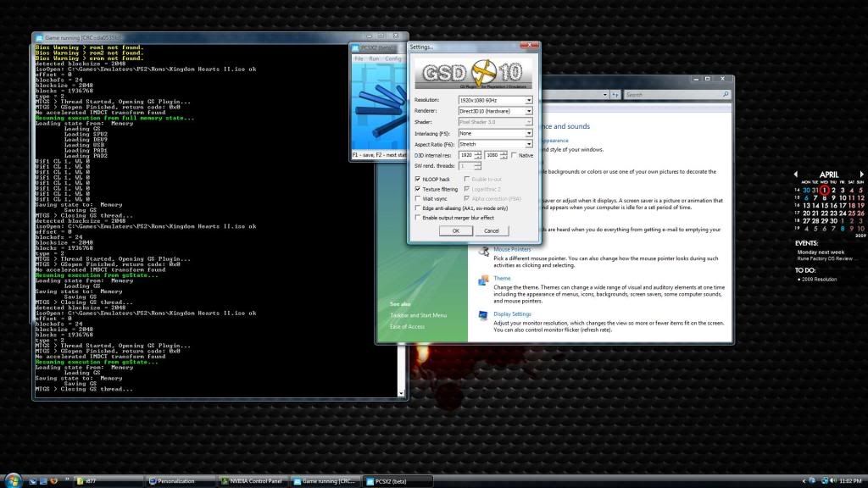868x488 pixels.
Task: Click Cancel in GSdx Settings dialog
Action: click(491, 230)
